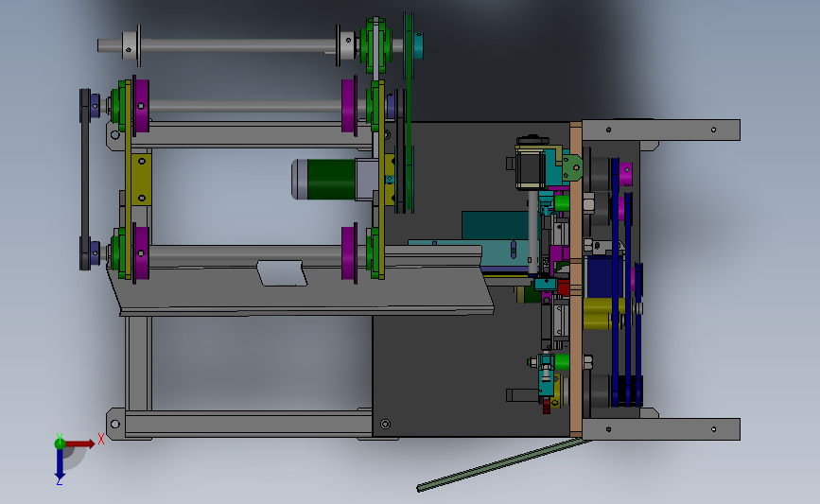820x504 pixels.
Task: Select the tan vertical mounting plate
Action: point(576,279)
